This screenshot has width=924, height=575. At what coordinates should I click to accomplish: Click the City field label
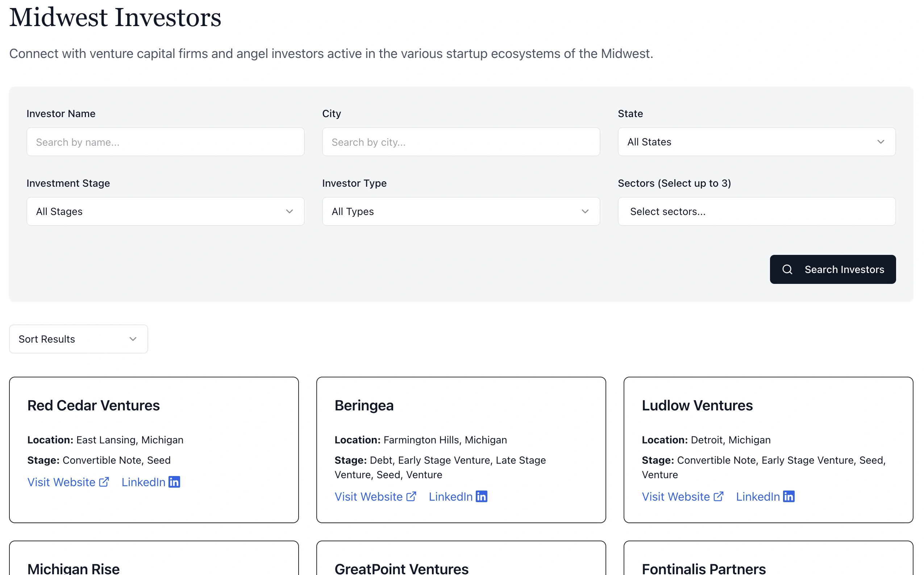(332, 114)
